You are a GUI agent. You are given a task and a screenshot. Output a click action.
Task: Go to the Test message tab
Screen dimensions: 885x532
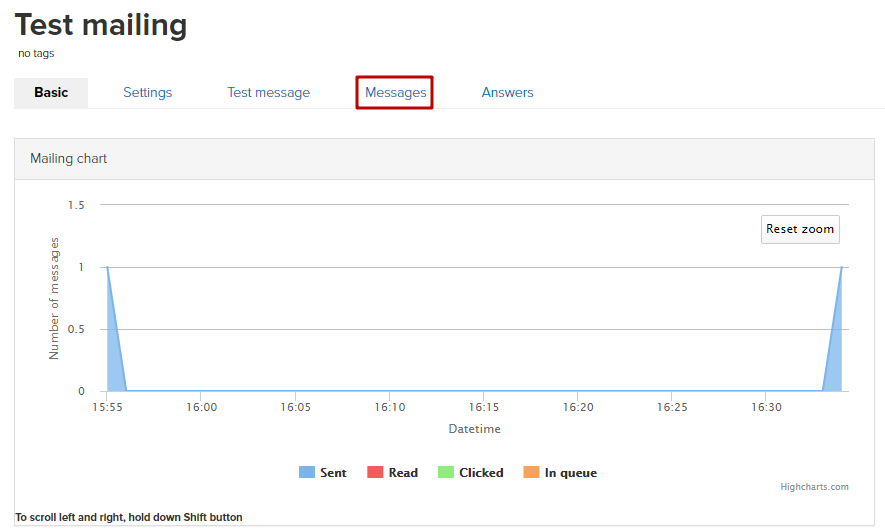[x=268, y=93]
